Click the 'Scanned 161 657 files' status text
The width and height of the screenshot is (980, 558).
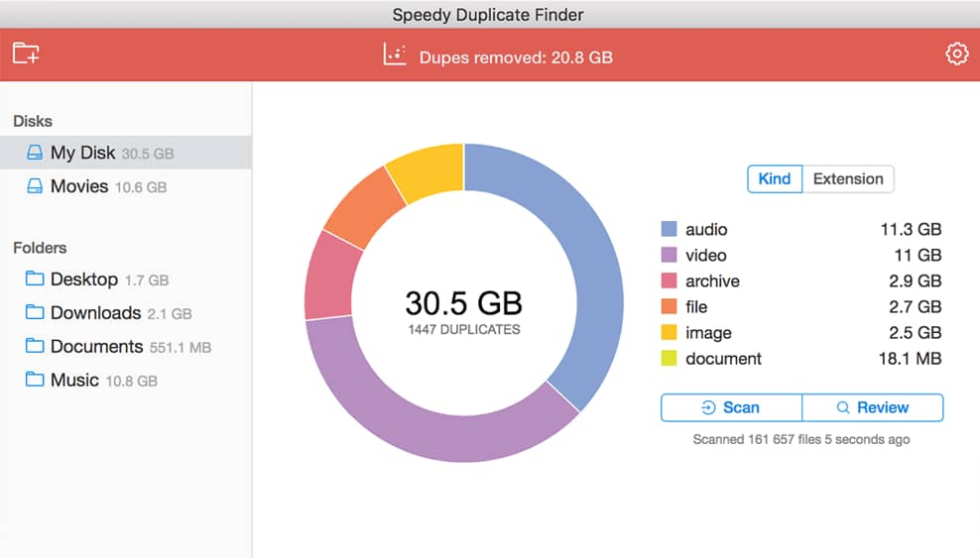pyautogui.click(x=801, y=439)
